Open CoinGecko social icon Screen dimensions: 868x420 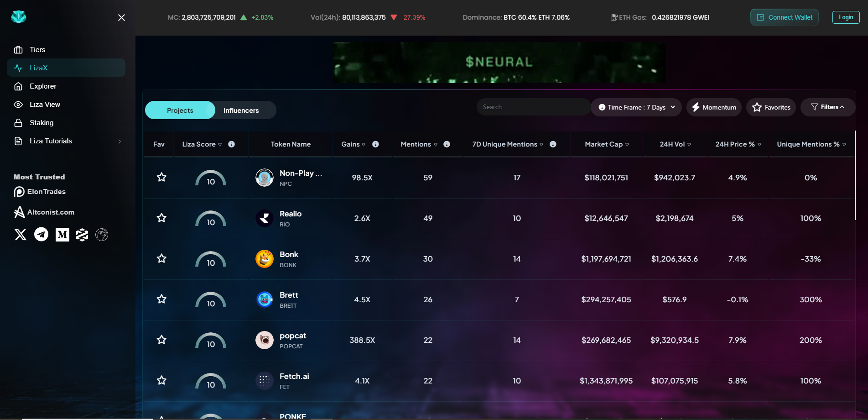click(102, 235)
